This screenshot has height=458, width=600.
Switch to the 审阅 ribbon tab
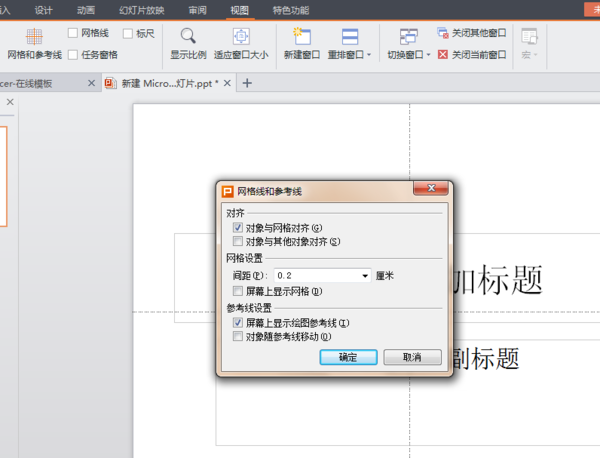point(197,10)
